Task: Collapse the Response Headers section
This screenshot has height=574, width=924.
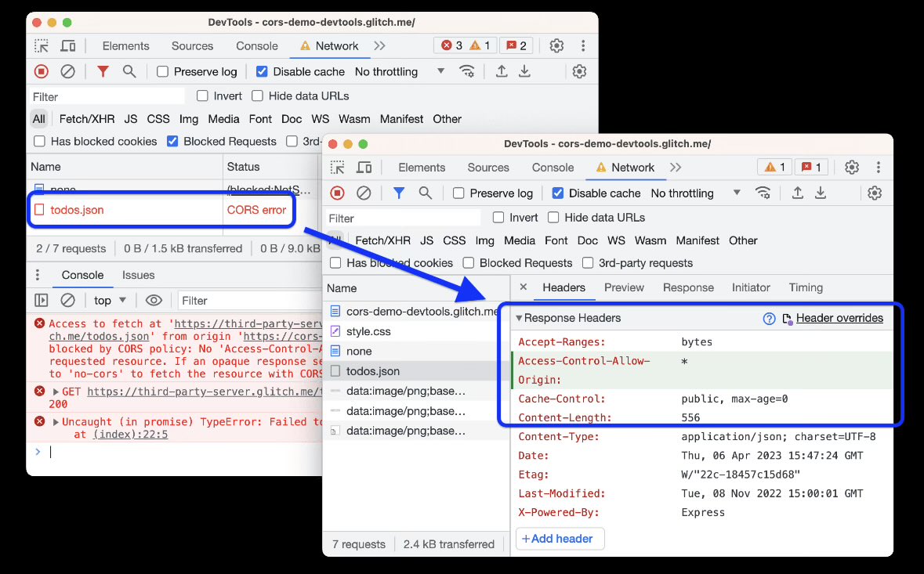Action: pos(519,319)
